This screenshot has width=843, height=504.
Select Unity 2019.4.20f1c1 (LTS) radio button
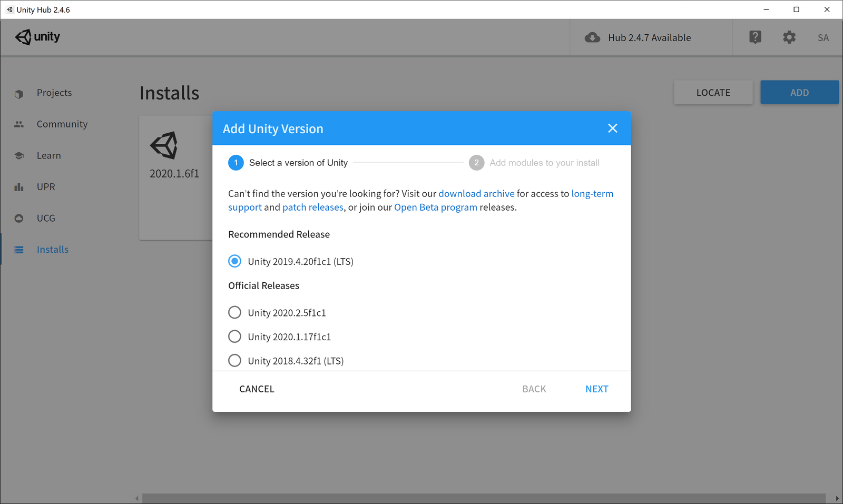(x=234, y=261)
